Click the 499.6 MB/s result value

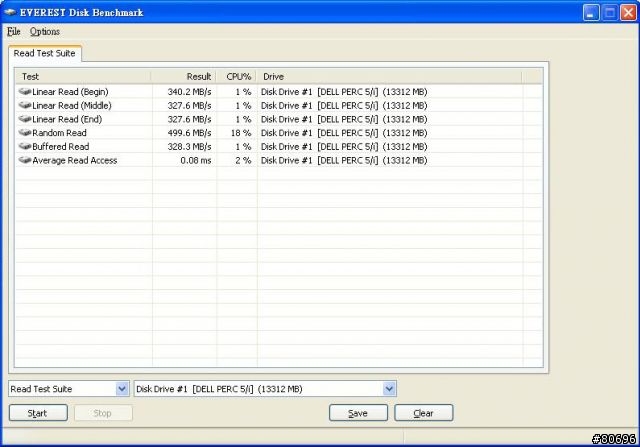pyautogui.click(x=189, y=133)
